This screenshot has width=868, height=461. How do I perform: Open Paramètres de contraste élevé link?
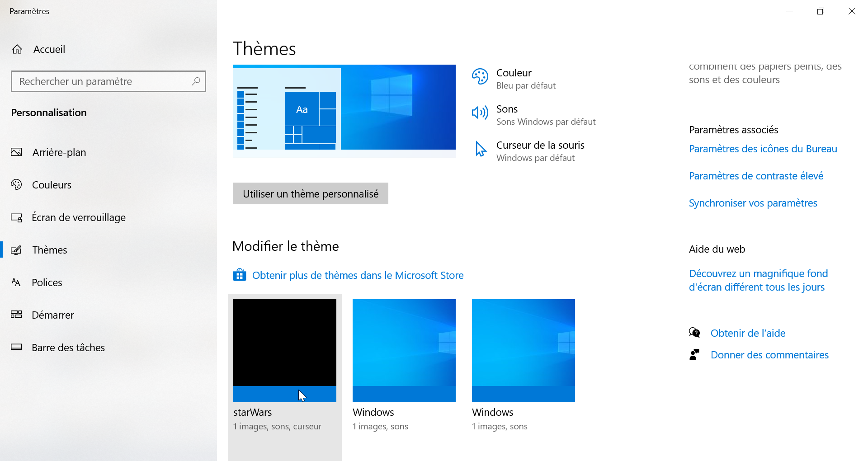point(756,176)
